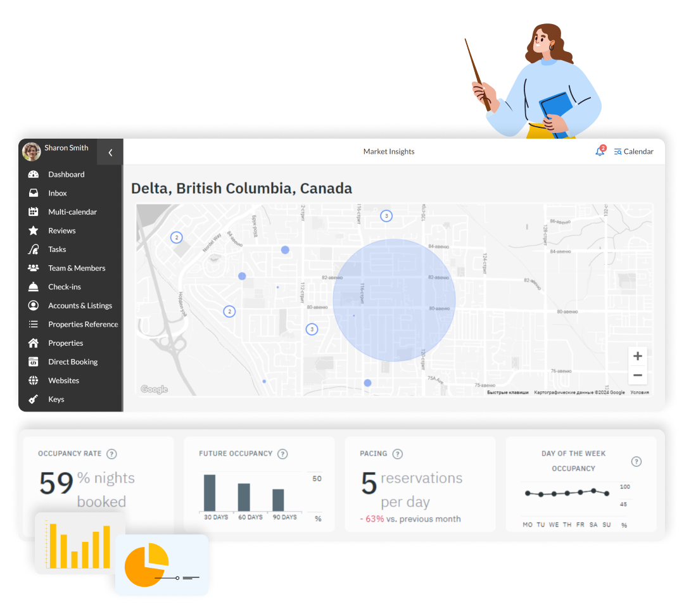Open the Calendar from the top bar
Viewport: 684px width, 616px height.
633,151
